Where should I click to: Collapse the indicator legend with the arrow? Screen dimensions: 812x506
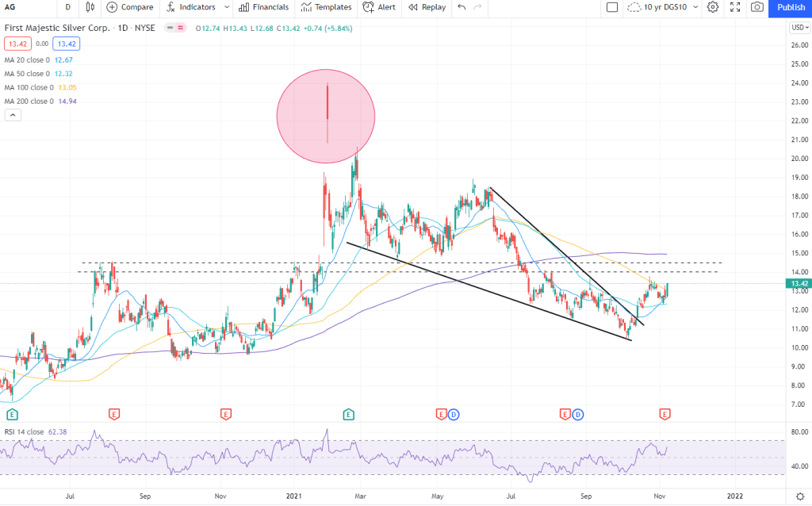(13, 115)
